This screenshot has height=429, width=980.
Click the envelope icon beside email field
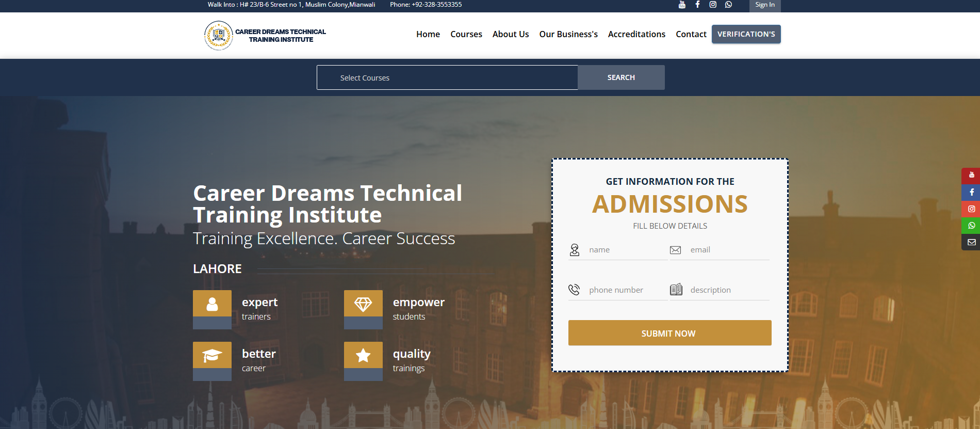point(675,250)
